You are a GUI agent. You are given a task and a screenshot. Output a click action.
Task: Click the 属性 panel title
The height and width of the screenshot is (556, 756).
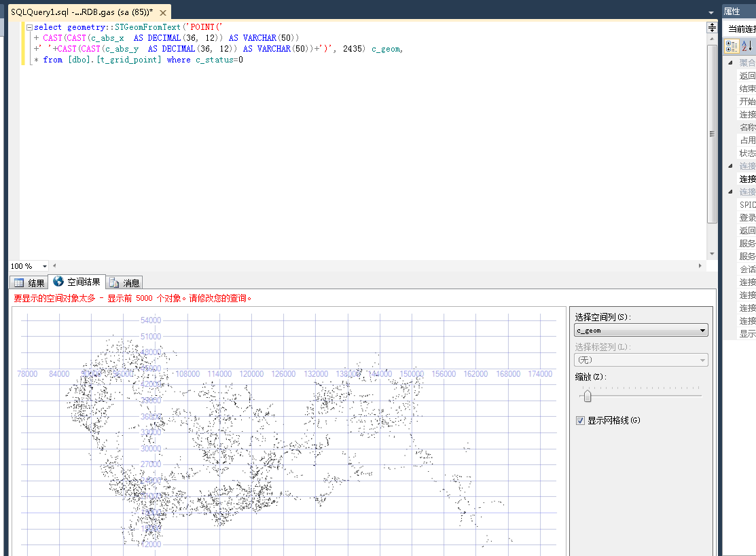click(x=732, y=12)
